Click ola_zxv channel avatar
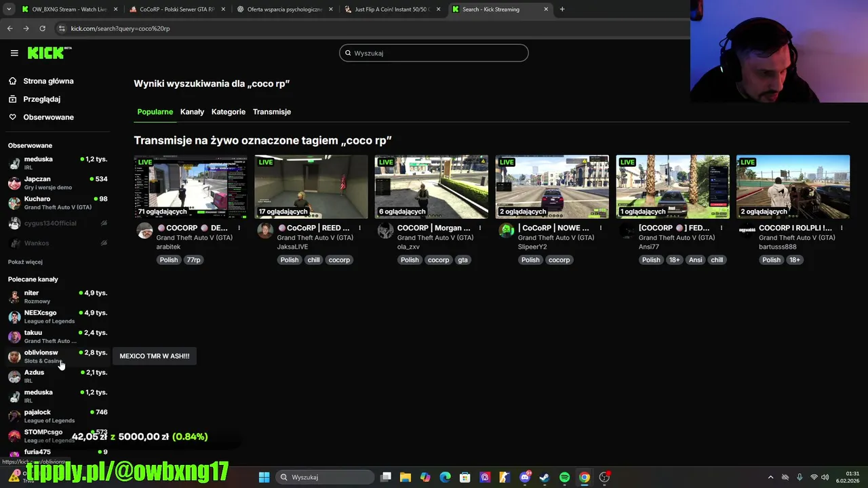 385,231
